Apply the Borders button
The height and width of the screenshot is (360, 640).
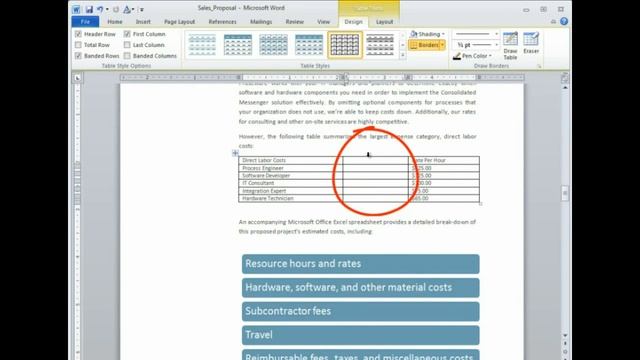[x=424, y=45]
